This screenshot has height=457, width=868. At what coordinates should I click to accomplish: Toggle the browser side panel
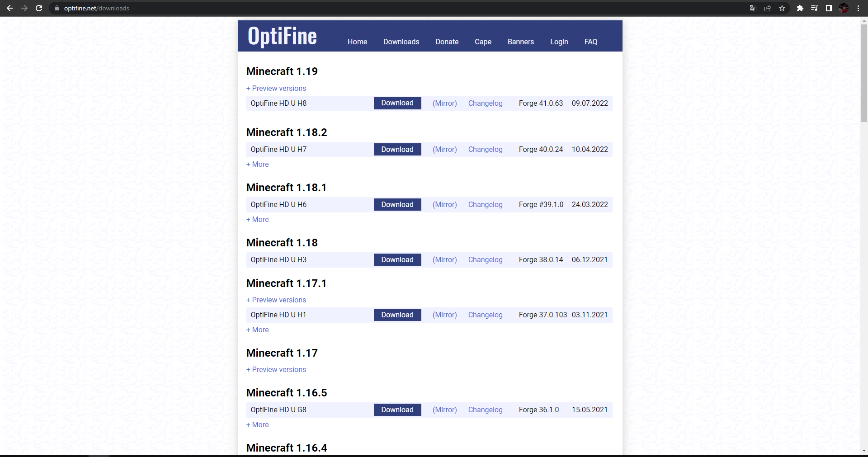829,8
